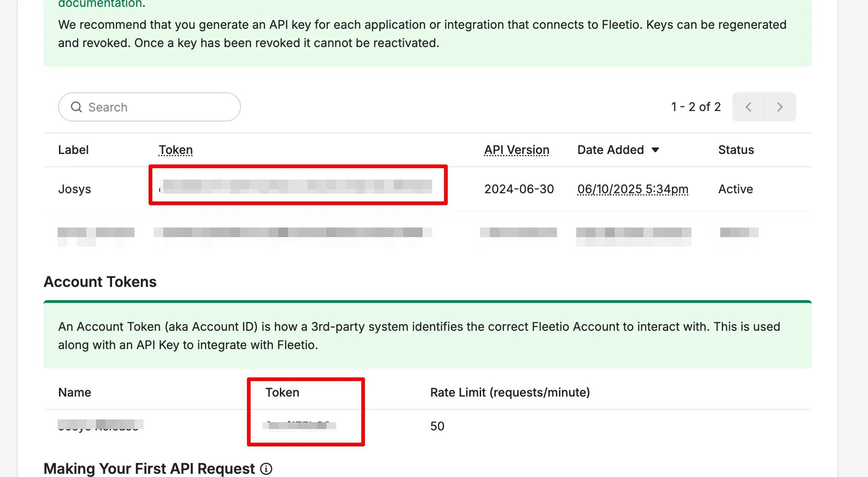This screenshot has width=868, height=477.
Task: Click the magnifier icon in the search box
Action: (x=76, y=107)
